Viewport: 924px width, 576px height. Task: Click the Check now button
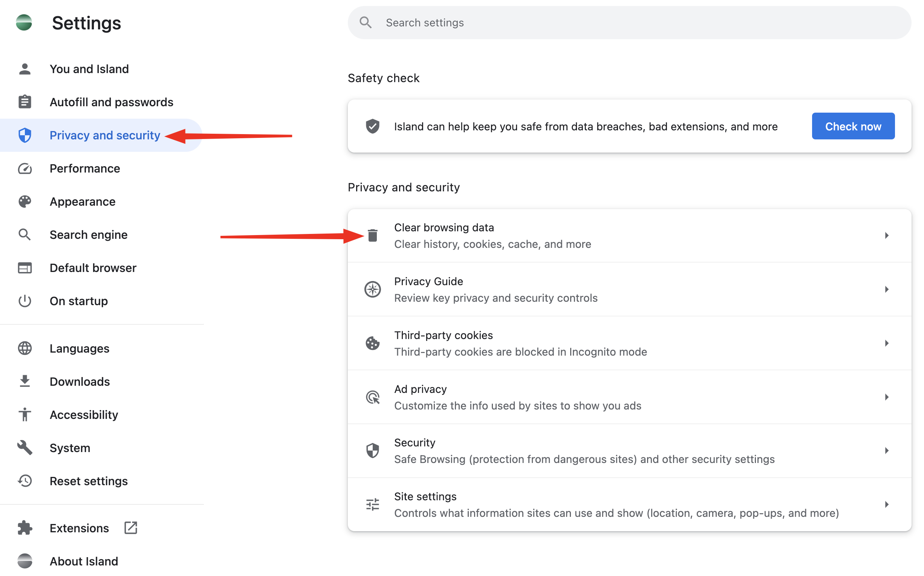(853, 126)
